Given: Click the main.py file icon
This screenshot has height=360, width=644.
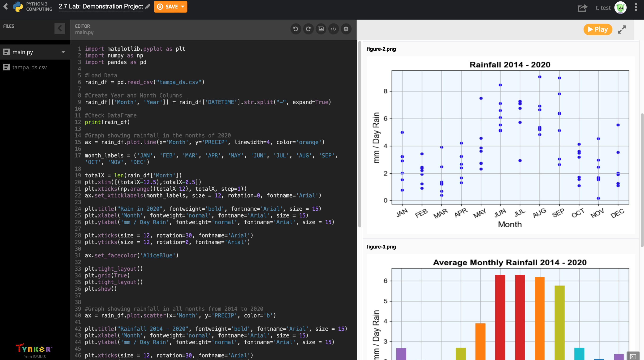Looking at the screenshot, I should [x=6, y=52].
